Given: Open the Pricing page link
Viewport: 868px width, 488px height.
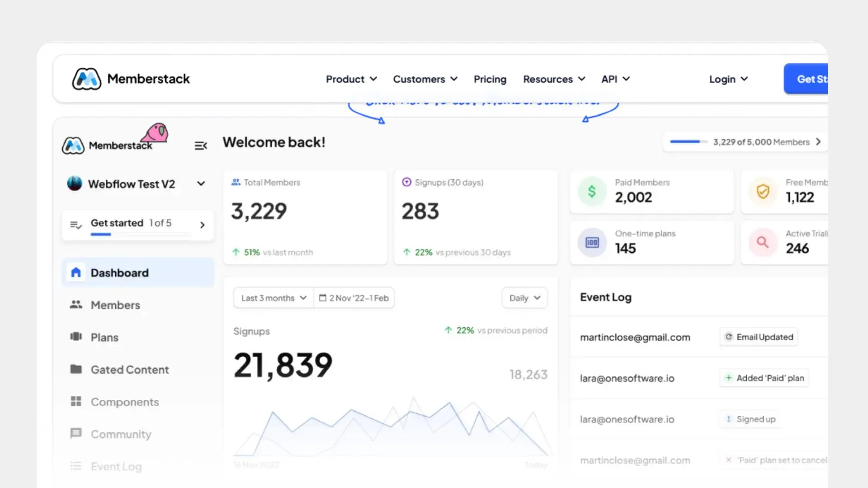Looking at the screenshot, I should tap(490, 79).
